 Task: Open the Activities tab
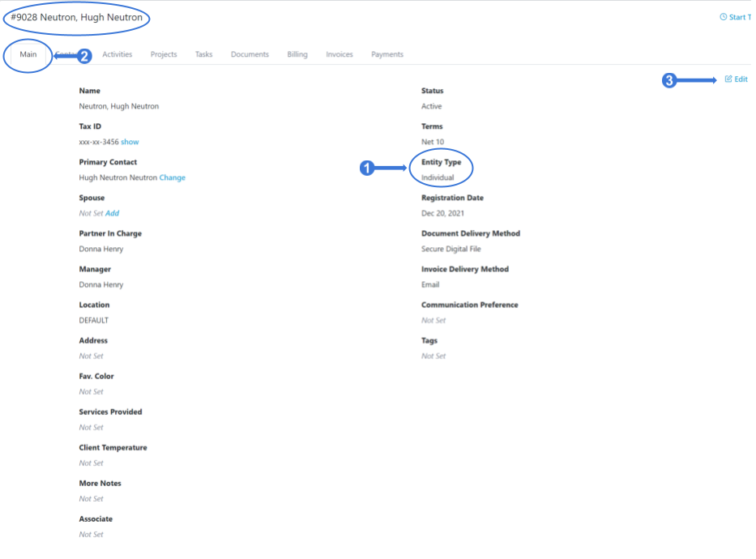[x=117, y=55]
